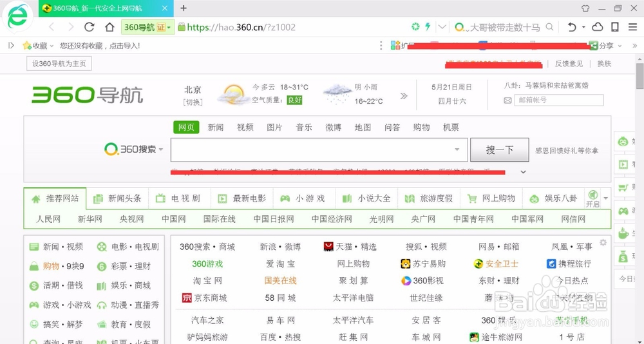The height and width of the screenshot is (344, 644).
Task: Open 360游戏 link
Action: tap(207, 264)
